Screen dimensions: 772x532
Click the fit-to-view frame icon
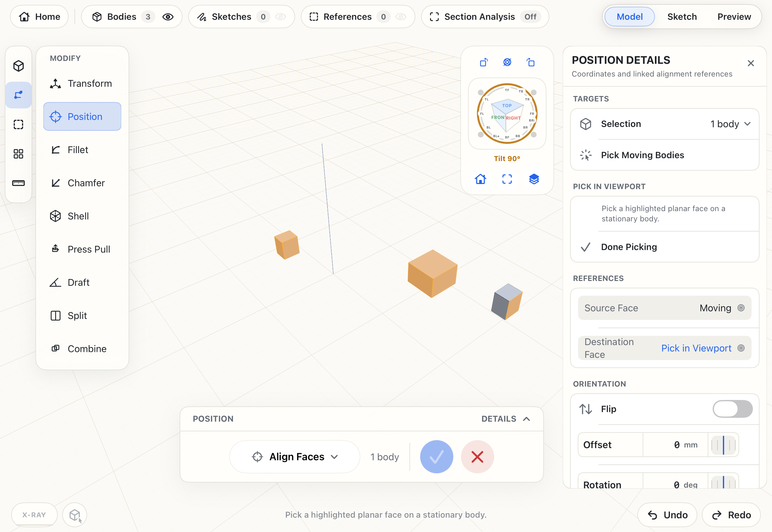507,179
